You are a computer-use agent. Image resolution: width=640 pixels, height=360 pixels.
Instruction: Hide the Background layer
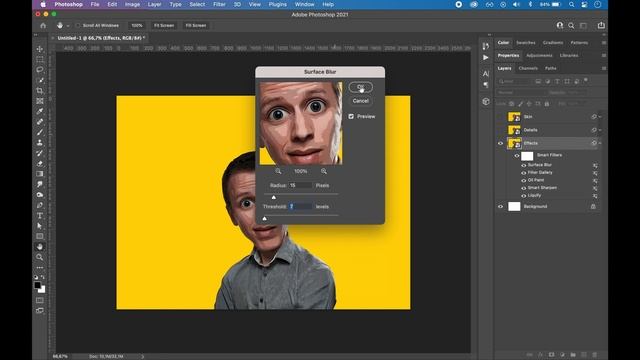click(500, 207)
